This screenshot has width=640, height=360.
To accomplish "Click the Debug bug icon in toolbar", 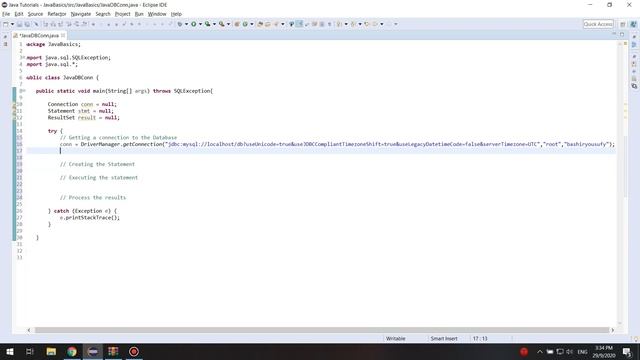I will click(180, 24).
